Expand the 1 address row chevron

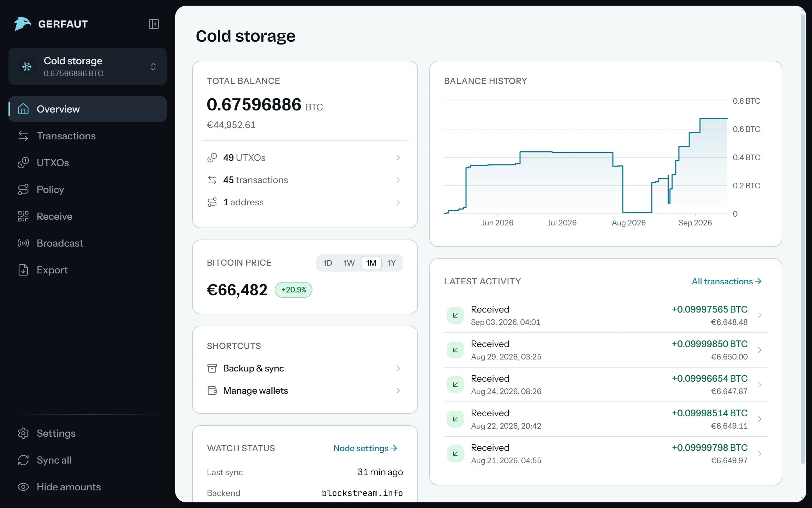[398, 202]
